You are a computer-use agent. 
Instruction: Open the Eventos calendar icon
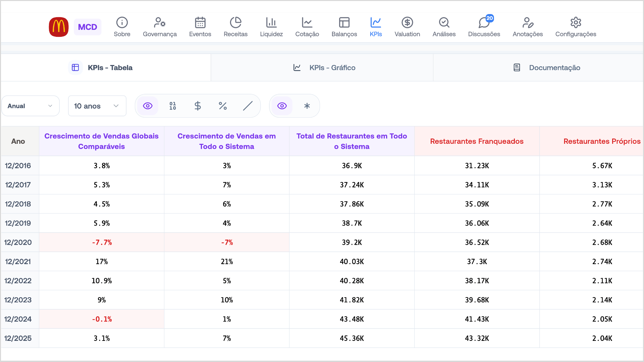[x=200, y=23]
